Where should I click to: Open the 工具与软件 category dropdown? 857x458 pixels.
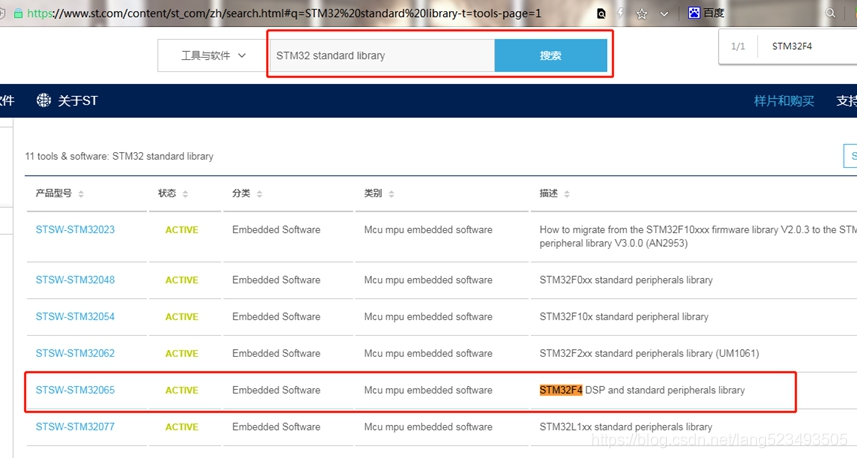point(213,55)
